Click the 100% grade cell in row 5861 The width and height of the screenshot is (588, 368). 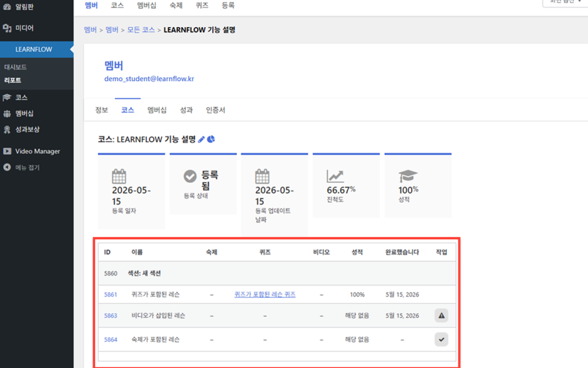tap(357, 294)
